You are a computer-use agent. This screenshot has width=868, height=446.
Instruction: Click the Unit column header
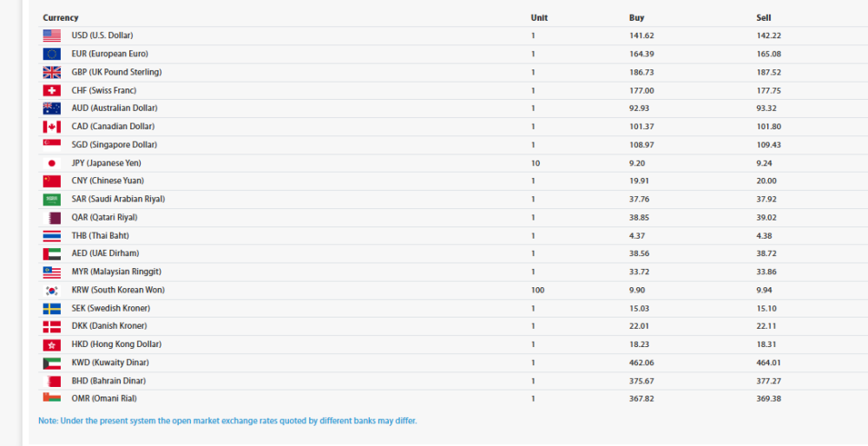click(x=539, y=17)
